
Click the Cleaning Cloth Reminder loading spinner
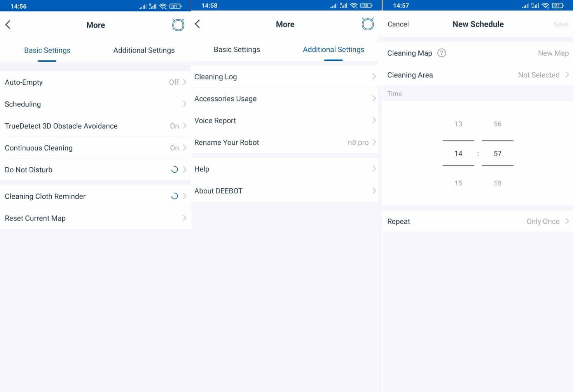point(175,196)
